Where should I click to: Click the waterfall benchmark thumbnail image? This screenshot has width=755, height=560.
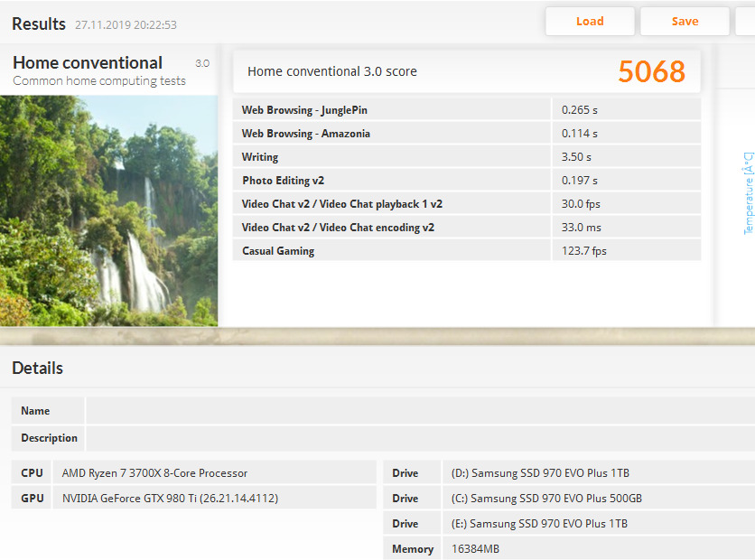click(x=108, y=210)
